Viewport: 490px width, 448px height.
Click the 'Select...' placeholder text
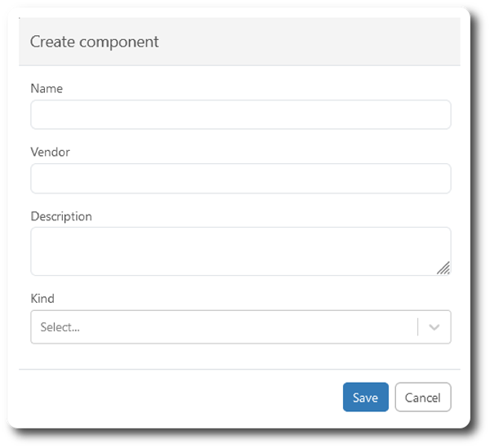tap(60, 327)
